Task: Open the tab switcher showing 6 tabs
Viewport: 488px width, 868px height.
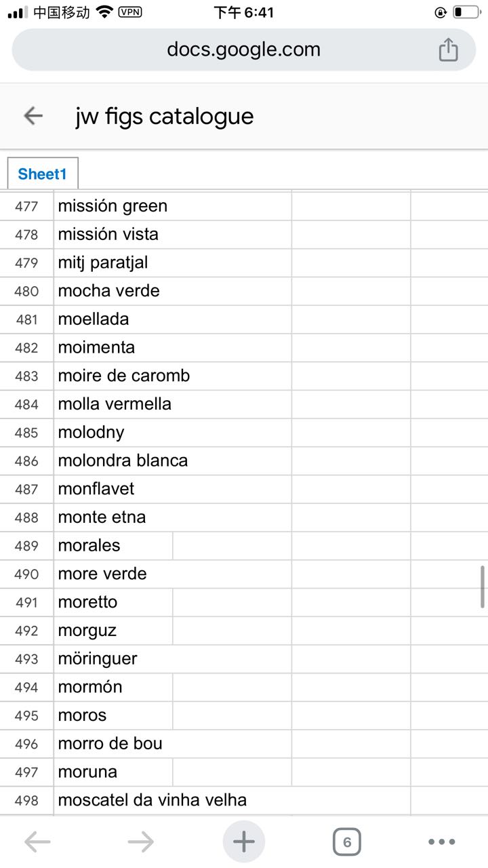Action: click(347, 842)
